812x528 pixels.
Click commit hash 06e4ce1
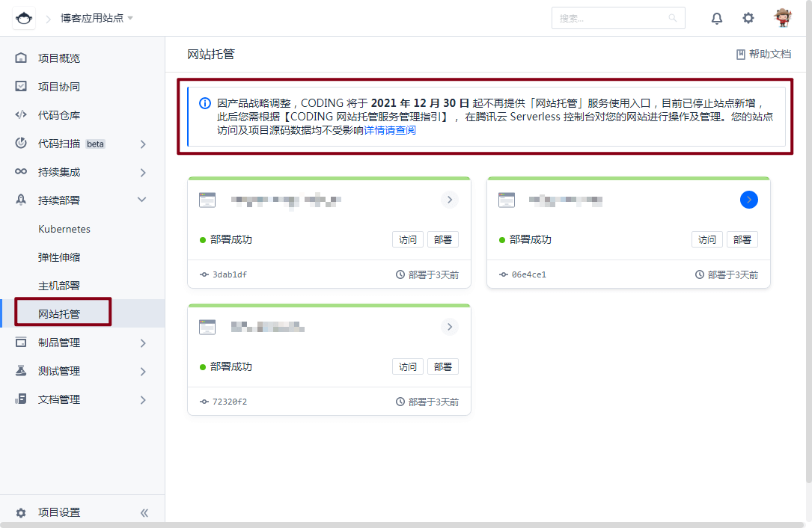(528, 274)
